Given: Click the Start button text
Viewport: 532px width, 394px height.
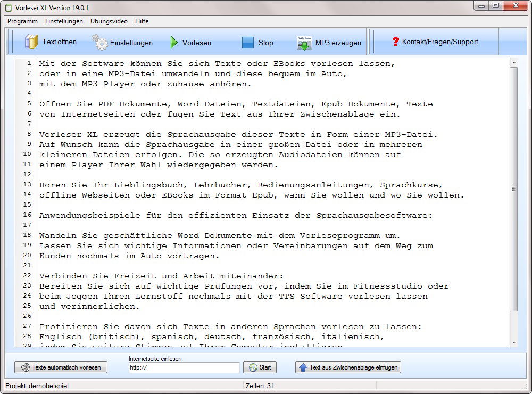Looking at the screenshot, I should coord(265,367).
